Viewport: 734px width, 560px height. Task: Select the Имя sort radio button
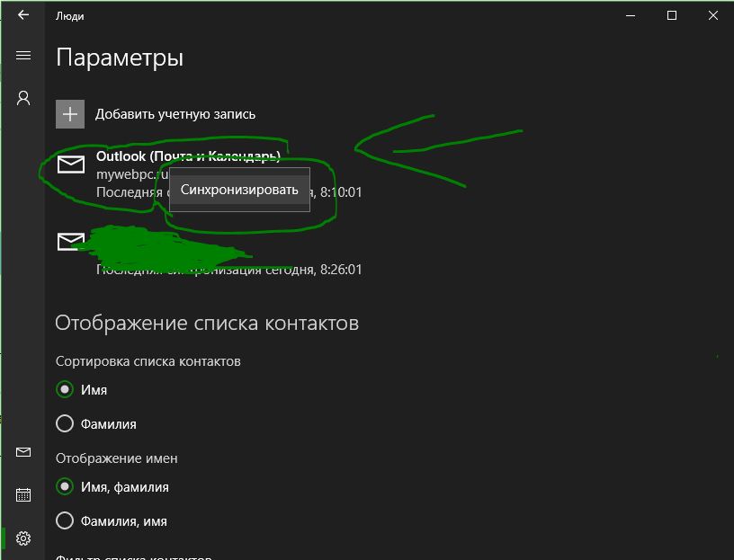pyautogui.click(x=65, y=389)
